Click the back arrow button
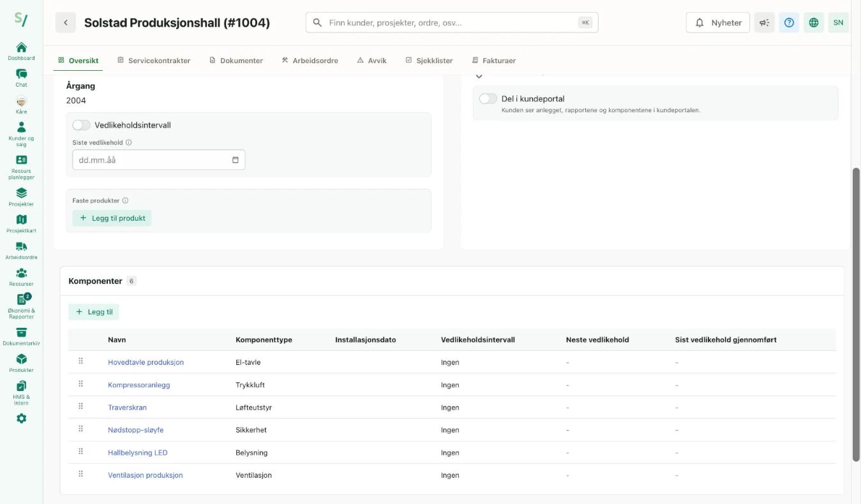The height and width of the screenshot is (504, 861). 66,22
